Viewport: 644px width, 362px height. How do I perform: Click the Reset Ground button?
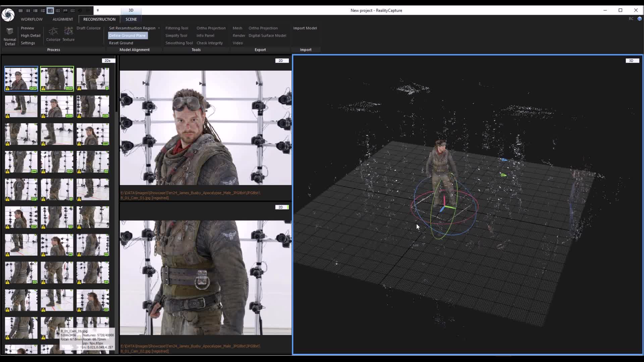[121, 43]
